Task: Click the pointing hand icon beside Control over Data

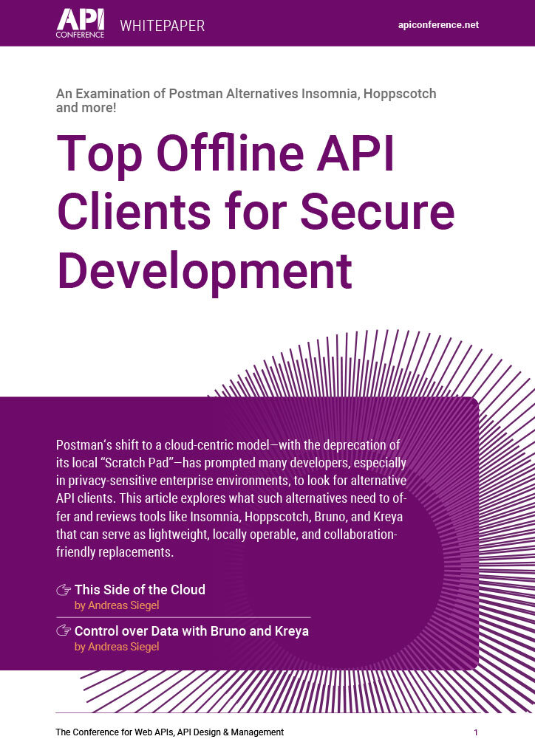Action: pos(64,630)
